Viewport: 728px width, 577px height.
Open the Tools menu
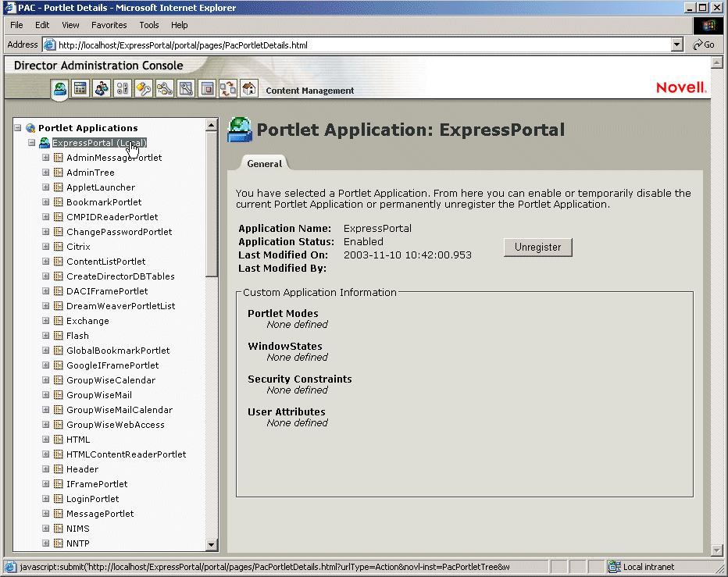click(148, 25)
